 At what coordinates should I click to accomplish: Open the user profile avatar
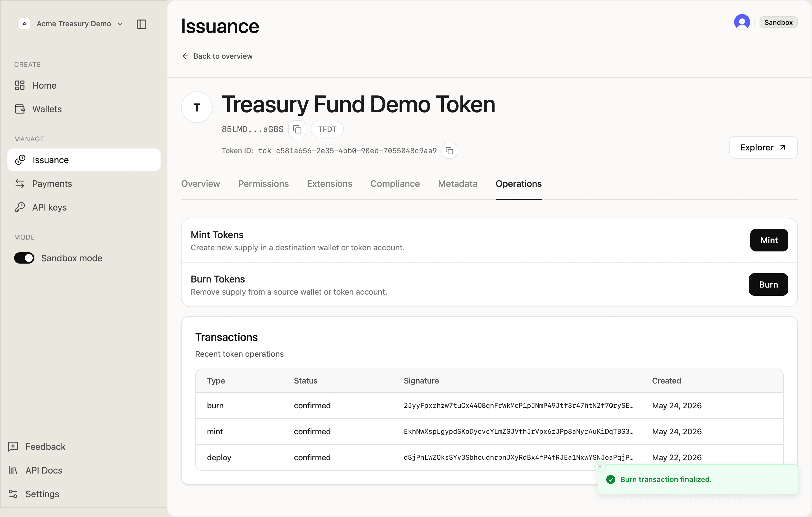tap(742, 22)
